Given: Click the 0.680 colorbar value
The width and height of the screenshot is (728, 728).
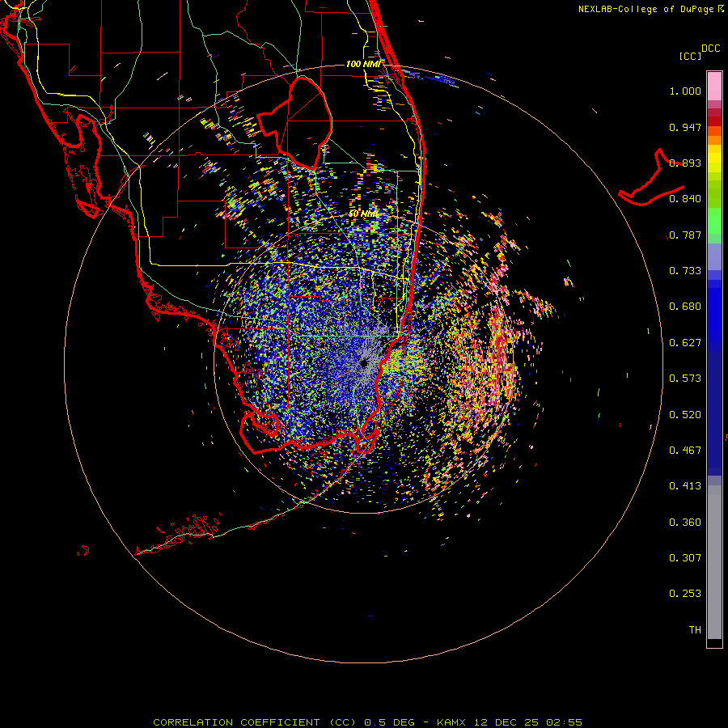Looking at the screenshot, I should pos(685,307).
